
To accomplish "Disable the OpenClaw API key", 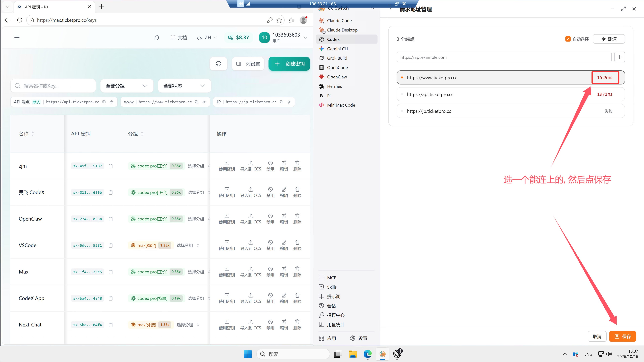I will tap(270, 219).
